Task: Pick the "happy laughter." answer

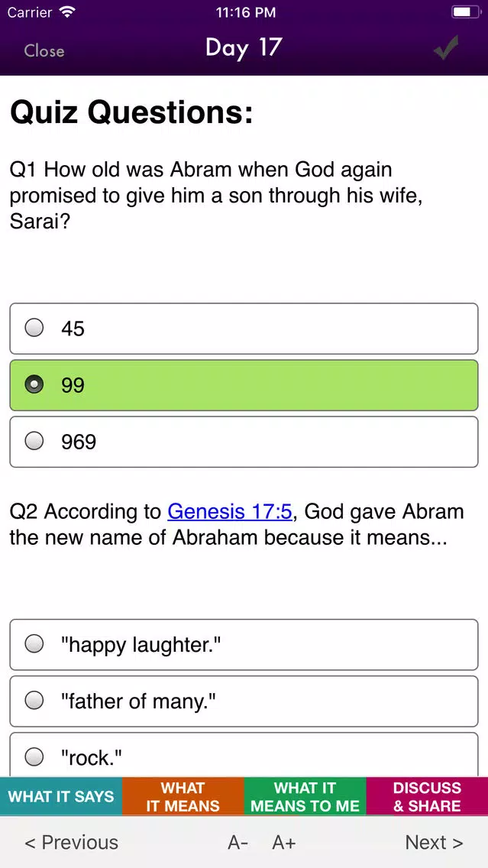Action: (244, 644)
